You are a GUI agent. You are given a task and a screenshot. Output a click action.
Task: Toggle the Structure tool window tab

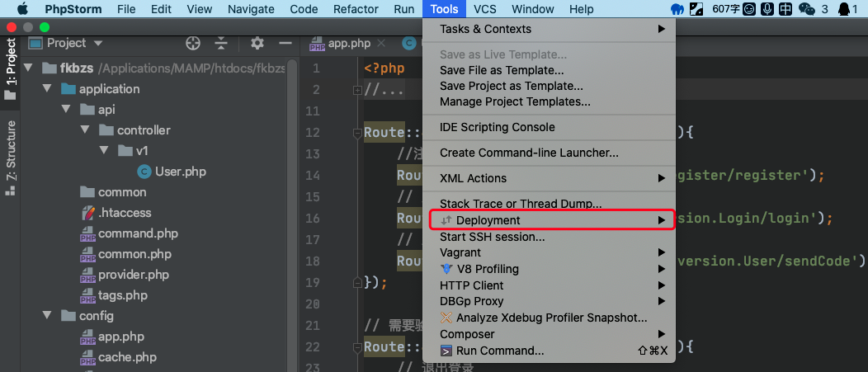click(x=11, y=157)
